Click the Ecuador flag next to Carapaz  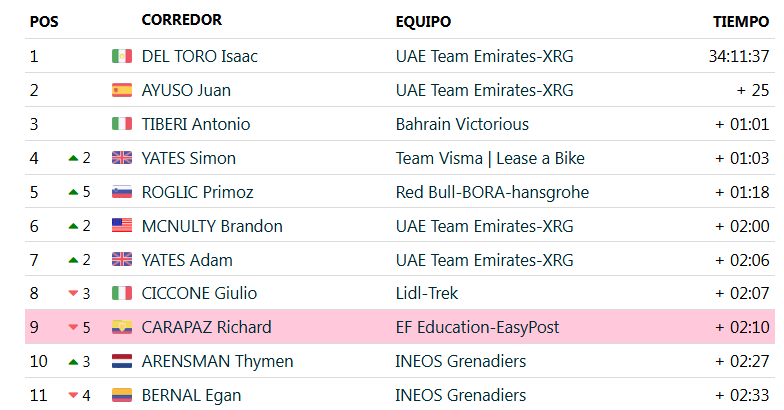(122, 327)
